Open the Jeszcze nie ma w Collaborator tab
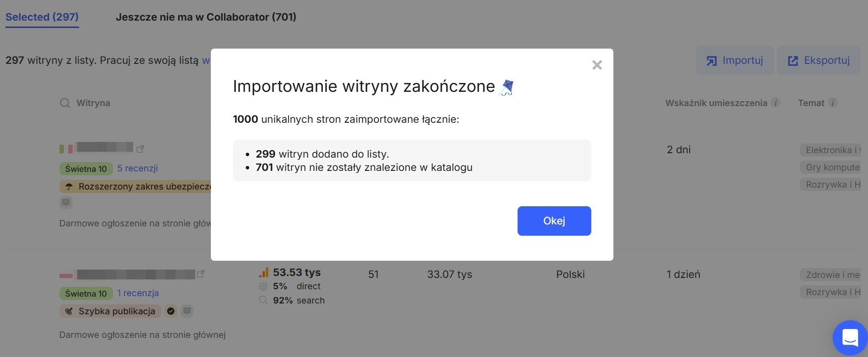This screenshot has width=868, height=357. 205,17
